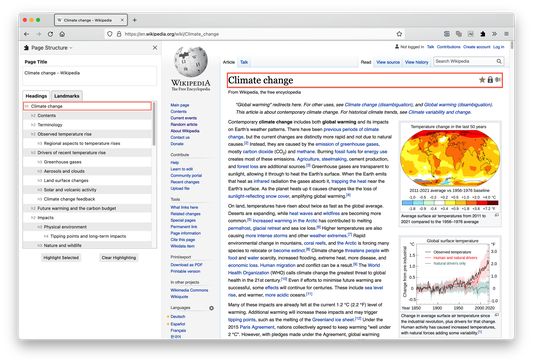
Task: Click the padlock site security icon
Action: tap(119, 34)
